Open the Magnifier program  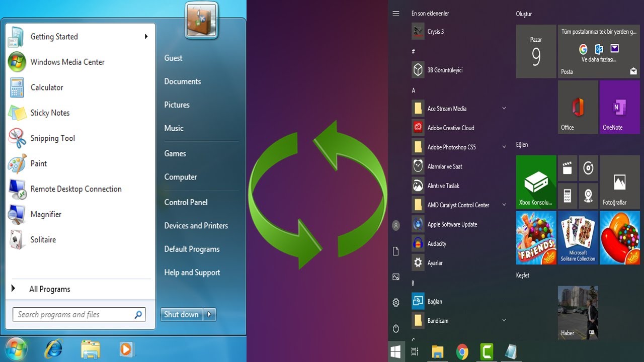point(45,214)
